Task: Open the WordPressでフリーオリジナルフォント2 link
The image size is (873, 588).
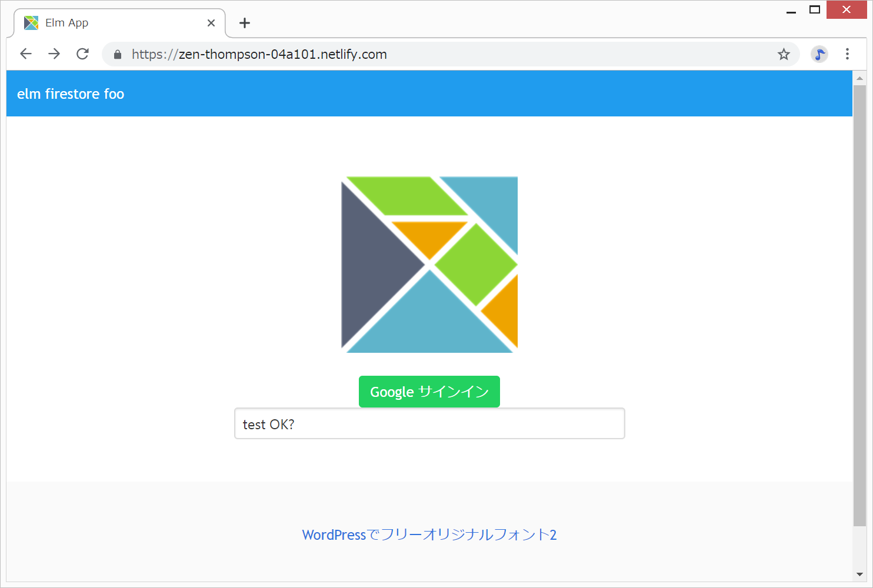Action: [429, 534]
